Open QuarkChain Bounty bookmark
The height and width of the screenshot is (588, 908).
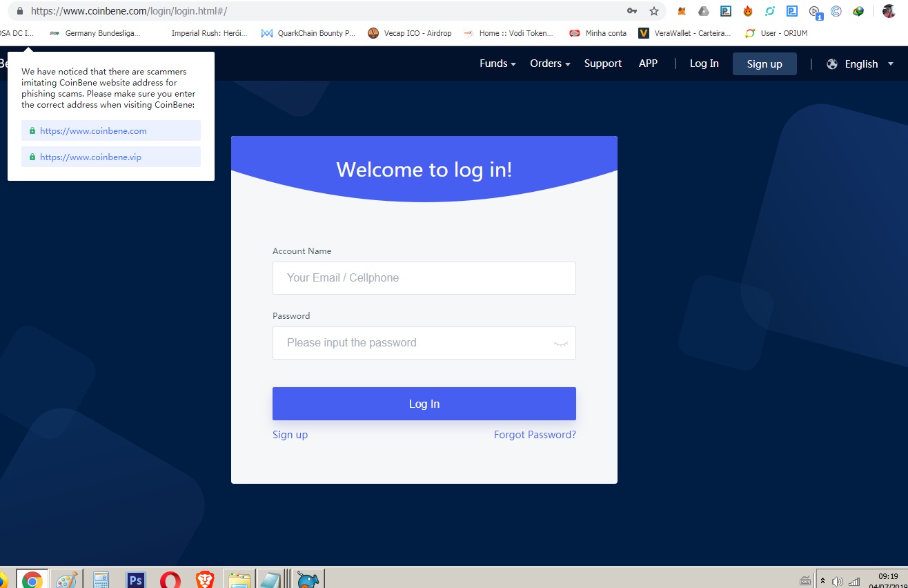click(308, 33)
